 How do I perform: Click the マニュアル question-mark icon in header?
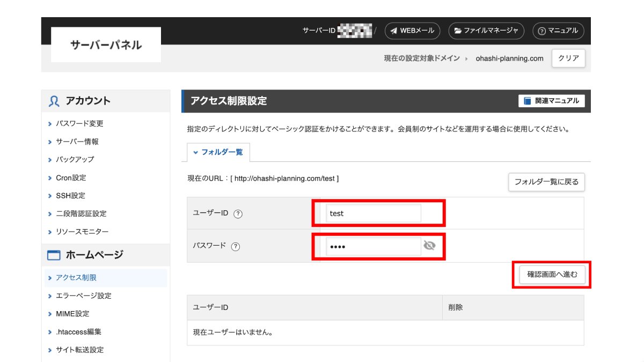[x=541, y=31]
